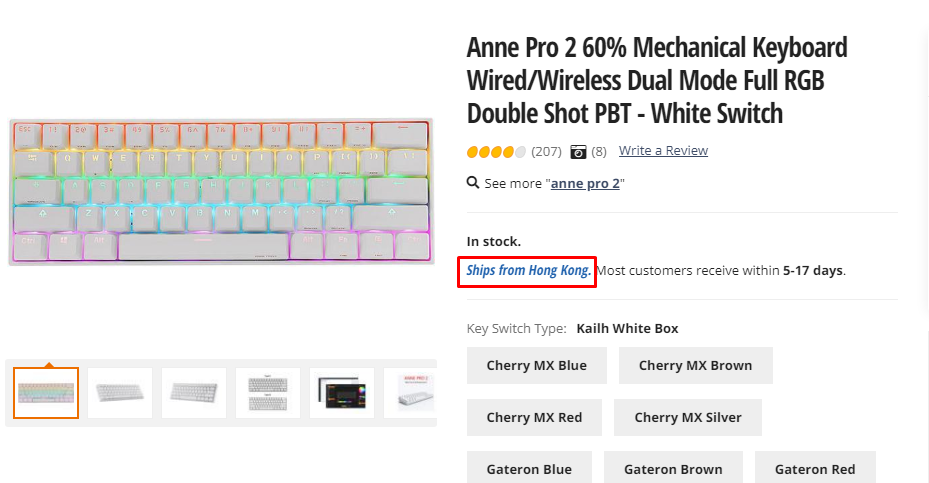Open the partially visible Anne Pro 2 thumbnail

point(415,393)
